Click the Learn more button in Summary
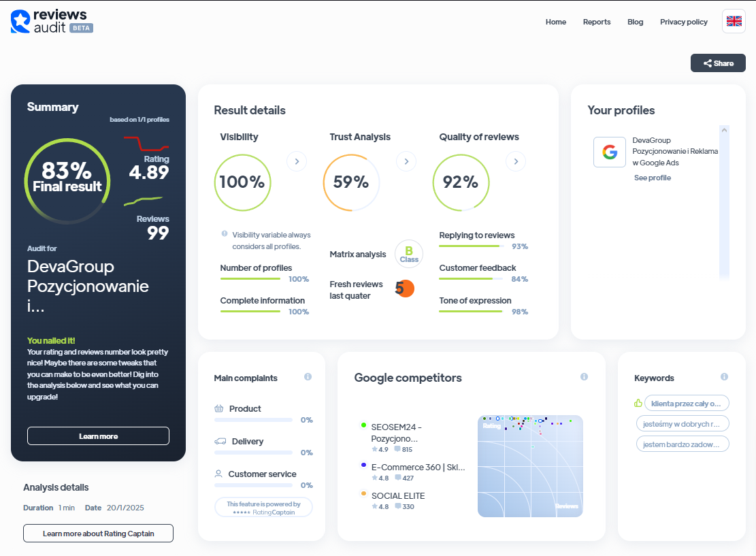This screenshot has width=756, height=556. [x=99, y=436]
